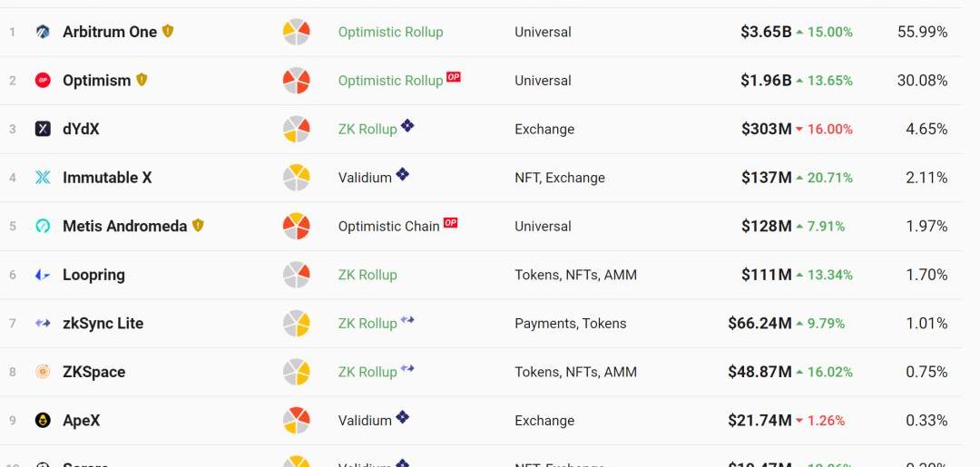980x467 pixels.
Task: Click the StarkEx diamond badge beside dYdX's ZK Rollup
Action: click(407, 126)
